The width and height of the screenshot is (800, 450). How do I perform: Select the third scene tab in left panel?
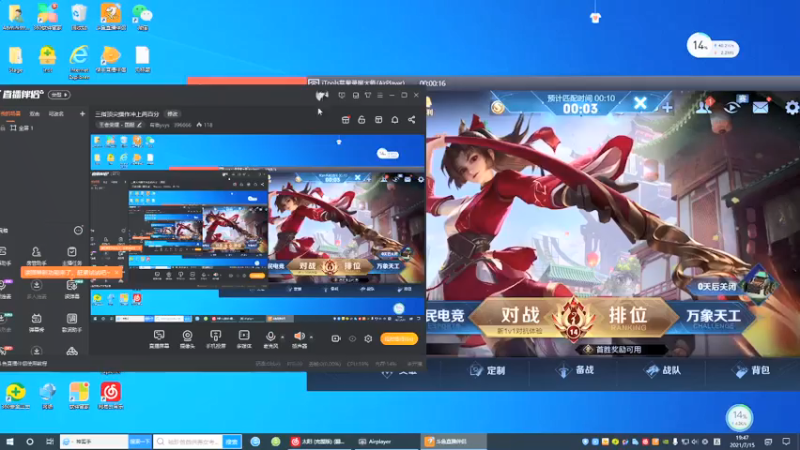click(x=56, y=114)
